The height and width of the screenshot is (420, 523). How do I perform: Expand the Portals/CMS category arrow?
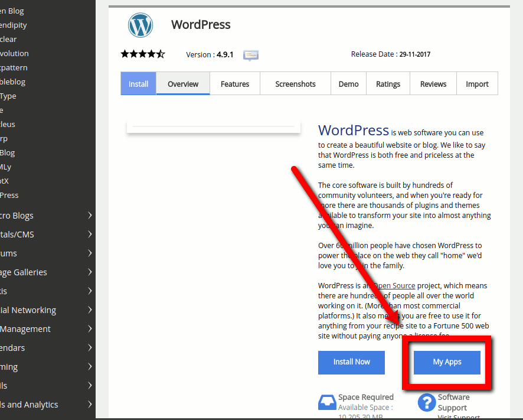[90, 235]
